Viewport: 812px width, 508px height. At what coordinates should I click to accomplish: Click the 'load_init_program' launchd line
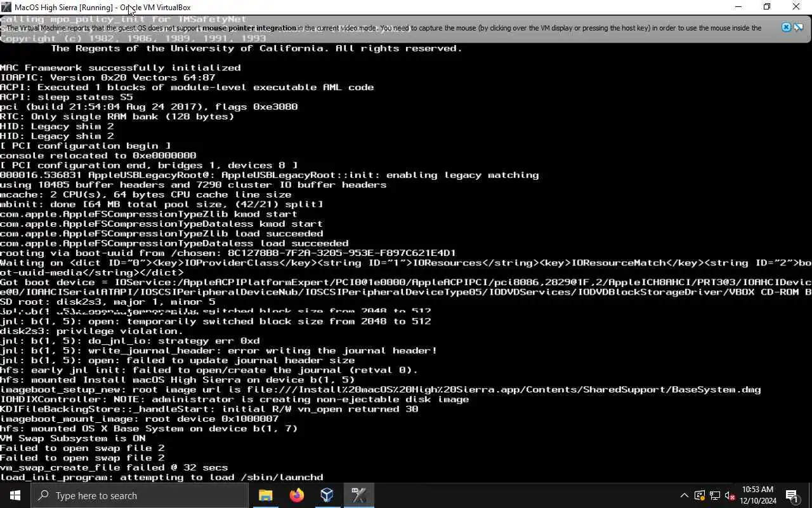pos(162,478)
